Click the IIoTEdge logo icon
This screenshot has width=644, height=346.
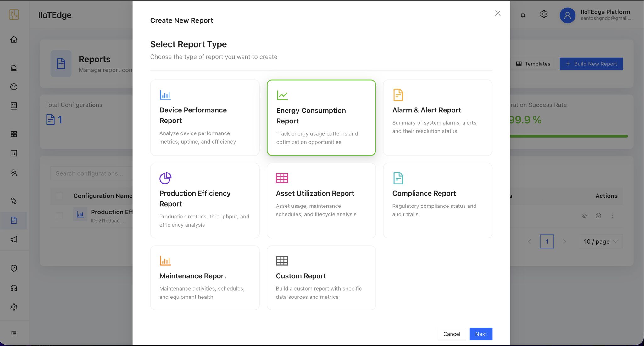pyautogui.click(x=14, y=14)
